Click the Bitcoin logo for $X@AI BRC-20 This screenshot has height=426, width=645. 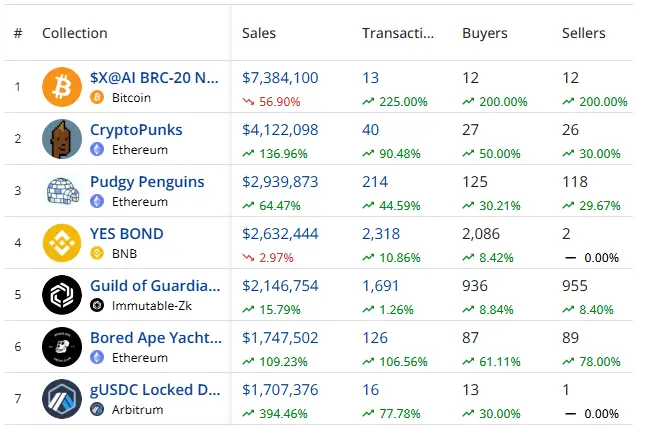click(62, 87)
